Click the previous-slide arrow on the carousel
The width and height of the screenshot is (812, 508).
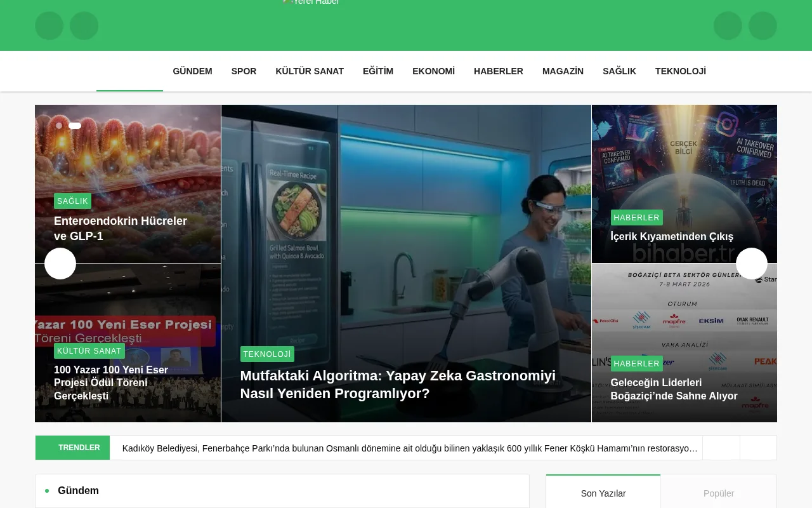click(60, 264)
